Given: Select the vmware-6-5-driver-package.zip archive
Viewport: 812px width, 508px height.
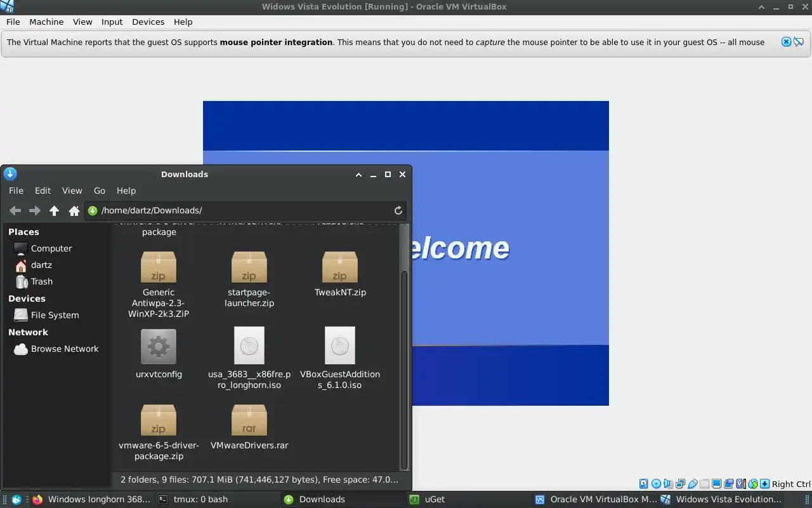Looking at the screenshot, I should (x=159, y=433).
